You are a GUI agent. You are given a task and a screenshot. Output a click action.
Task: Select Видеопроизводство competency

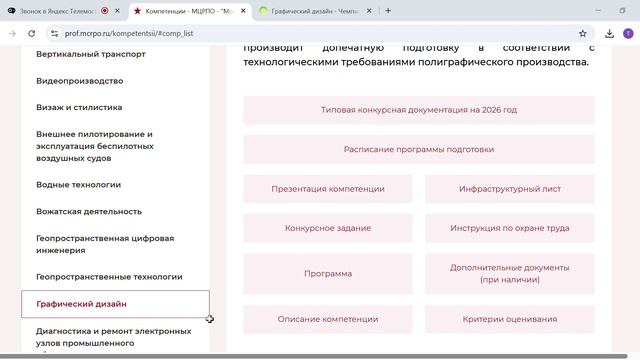80,81
